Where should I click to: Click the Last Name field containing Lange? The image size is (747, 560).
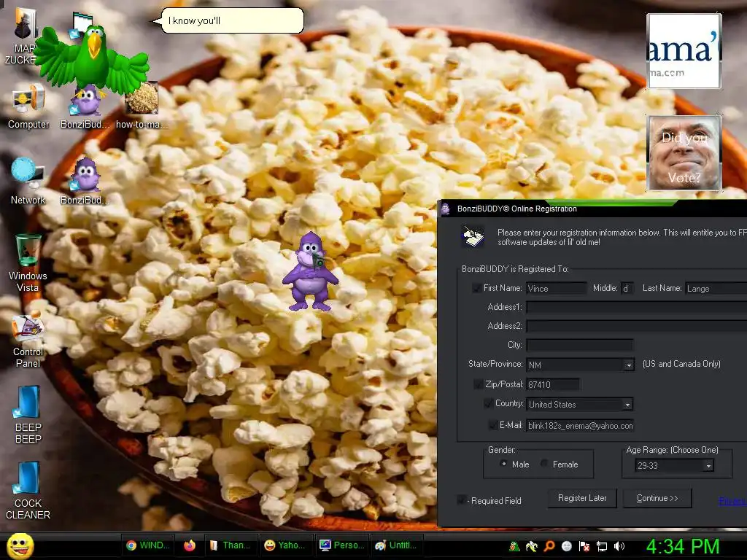click(x=716, y=289)
